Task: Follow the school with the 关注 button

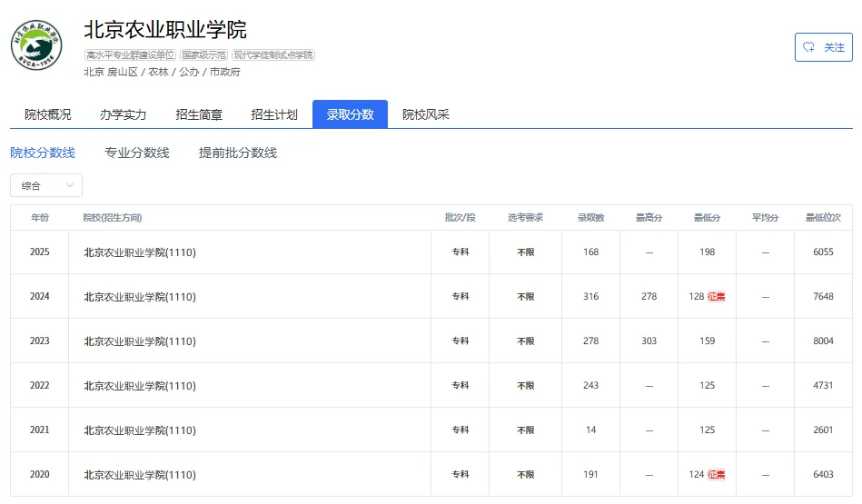Action: click(824, 47)
